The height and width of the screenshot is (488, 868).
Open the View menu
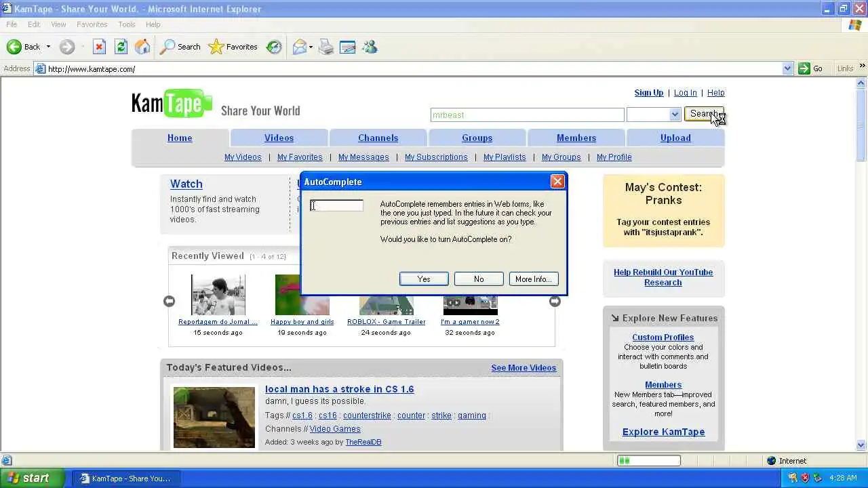(58, 24)
